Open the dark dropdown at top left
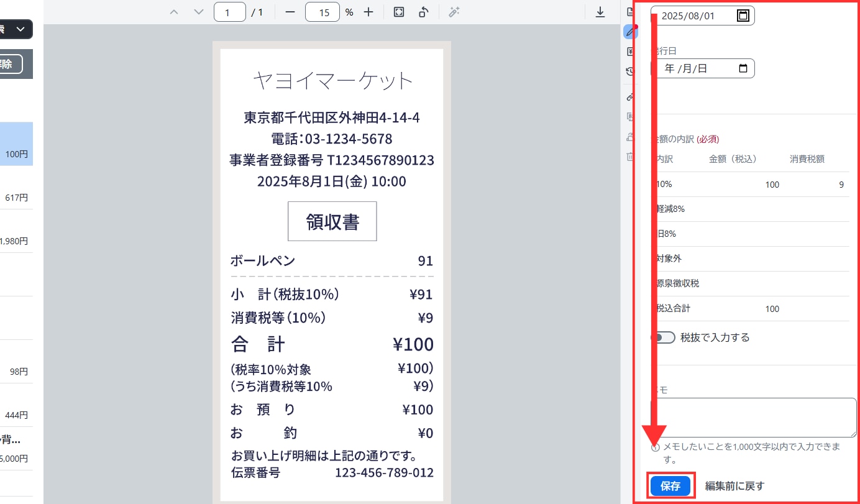 click(16, 29)
